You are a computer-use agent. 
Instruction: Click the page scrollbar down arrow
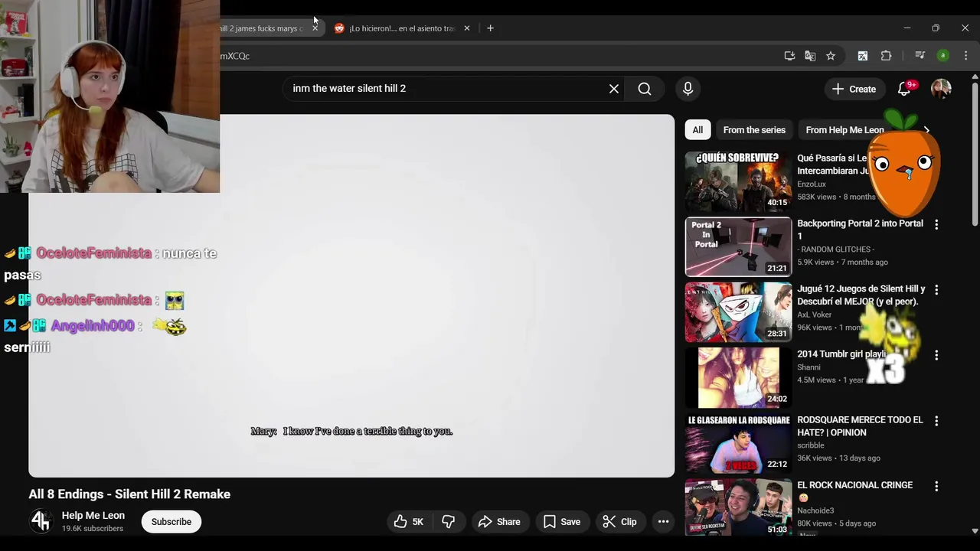[x=975, y=530]
